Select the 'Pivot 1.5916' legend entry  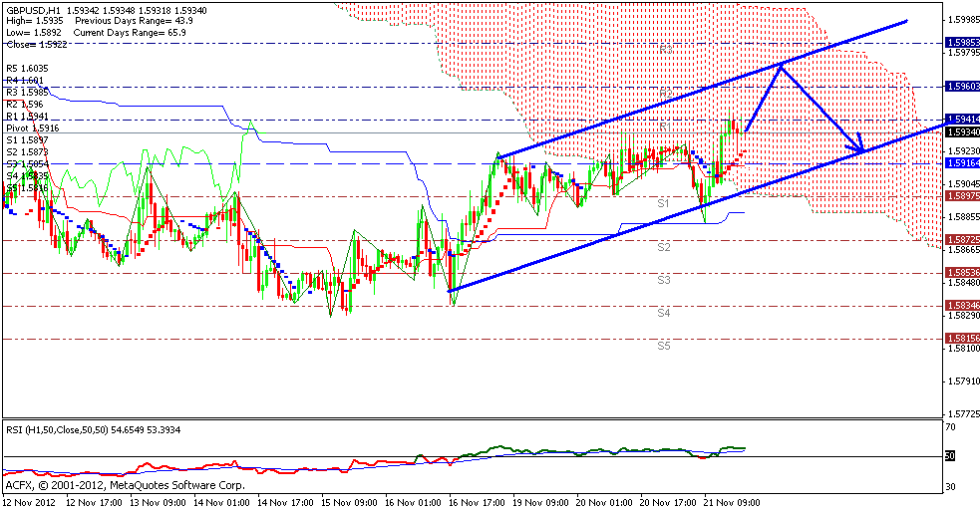33,127
